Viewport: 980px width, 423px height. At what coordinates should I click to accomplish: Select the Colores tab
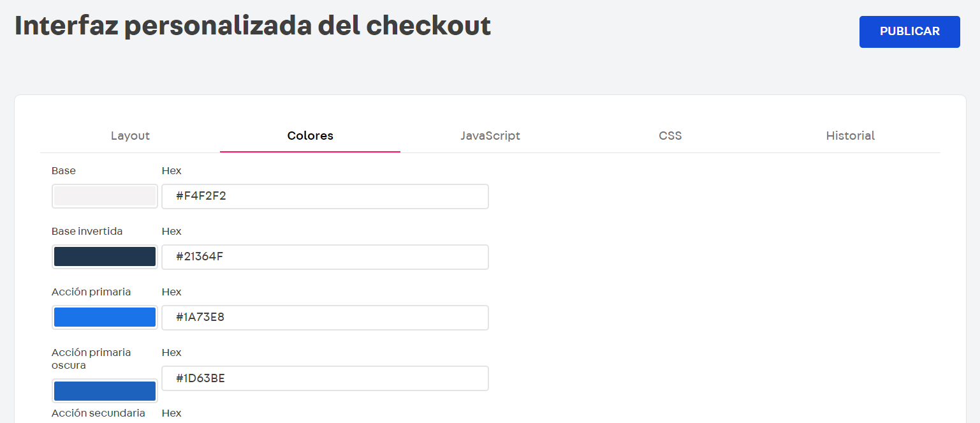click(310, 135)
